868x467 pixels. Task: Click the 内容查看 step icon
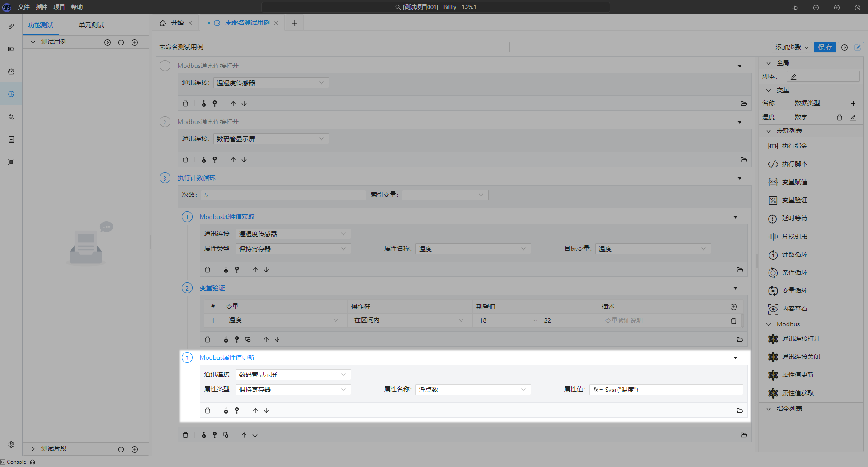pyautogui.click(x=773, y=309)
